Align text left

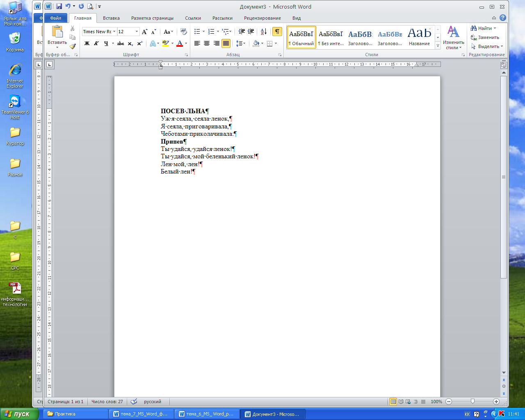[x=197, y=43]
